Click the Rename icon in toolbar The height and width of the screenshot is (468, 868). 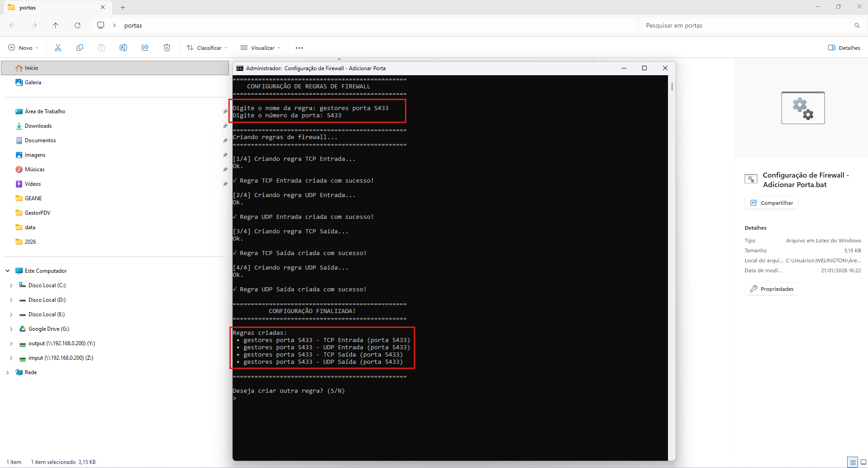pyautogui.click(x=123, y=48)
